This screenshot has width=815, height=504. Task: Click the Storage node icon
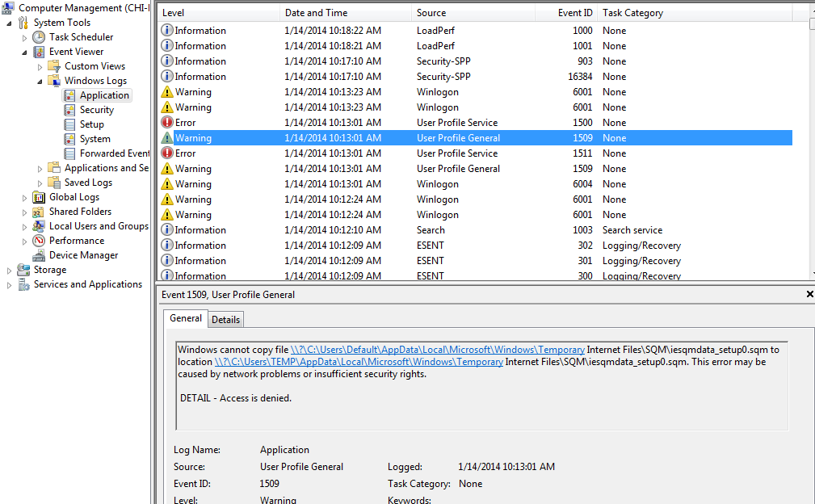click(23, 270)
